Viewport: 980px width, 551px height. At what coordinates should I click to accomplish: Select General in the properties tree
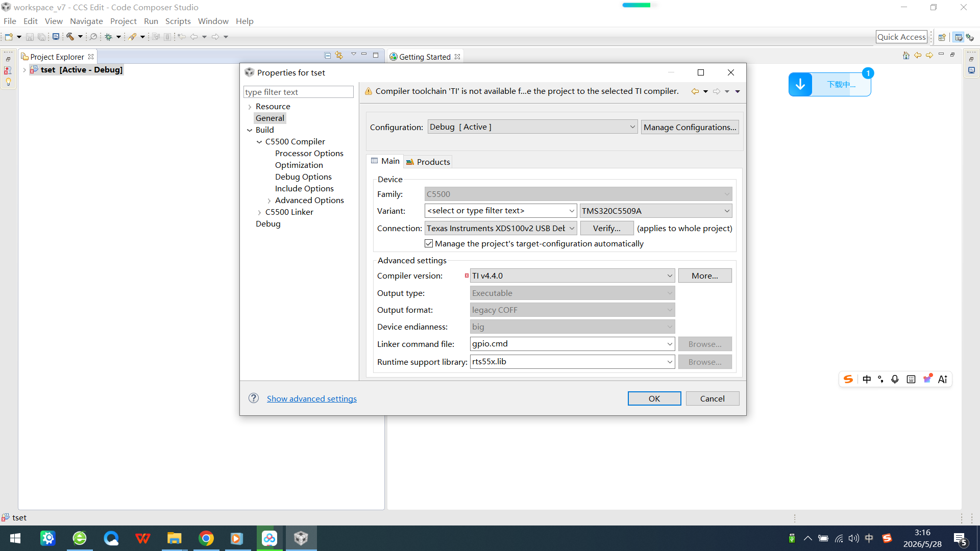tap(270, 118)
